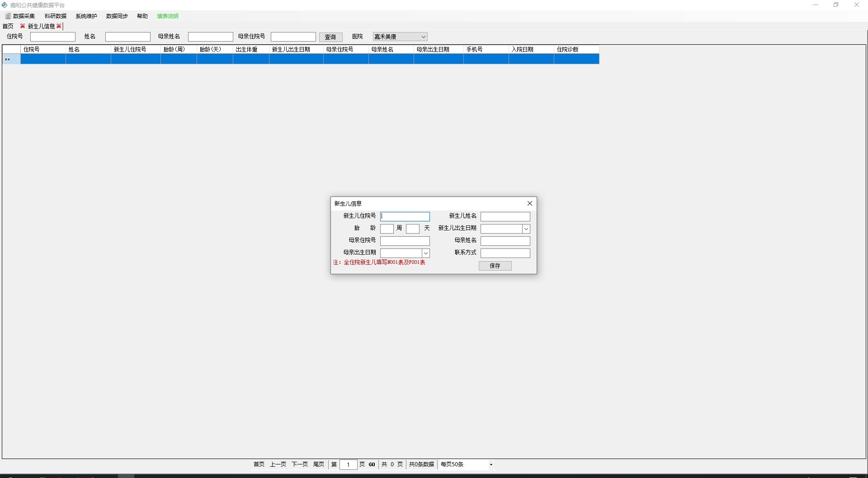868x478 pixels.
Task: Click the 入院日期 column header
Action: pos(531,49)
